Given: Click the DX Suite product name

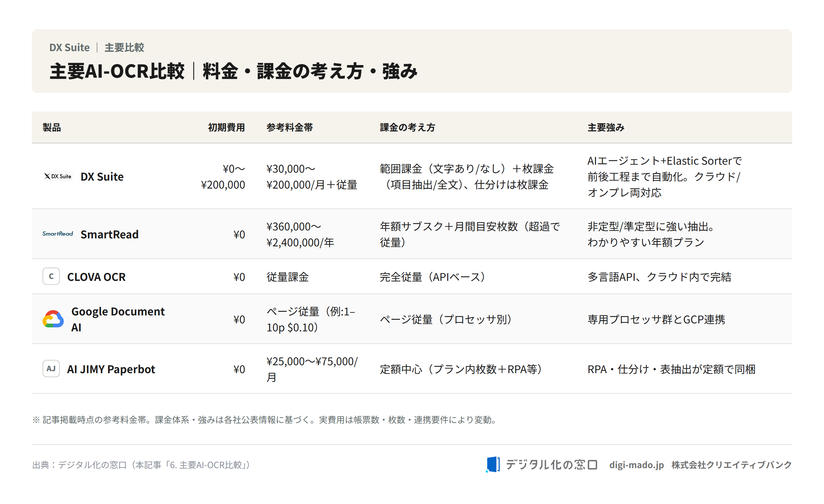Looking at the screenshot, I should [102, 177].
